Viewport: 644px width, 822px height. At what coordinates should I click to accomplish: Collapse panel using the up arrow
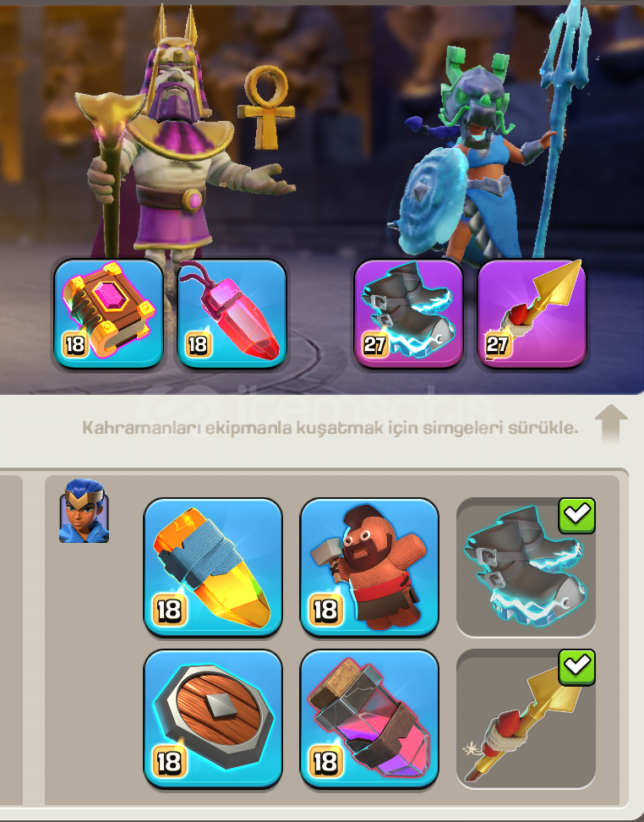[x=611, y=424]
